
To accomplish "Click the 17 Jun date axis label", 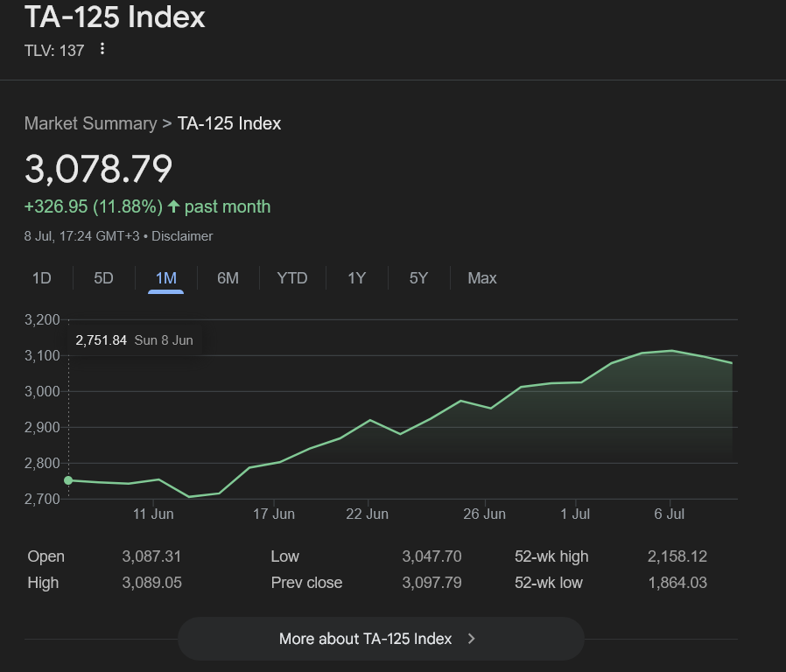I will coord(274,514).
